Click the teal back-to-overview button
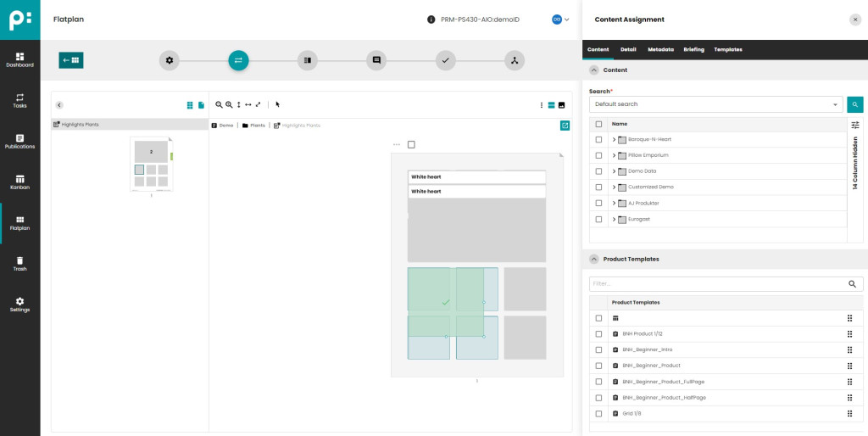Screen dimensions: 868x436 (x=71, y=60)
